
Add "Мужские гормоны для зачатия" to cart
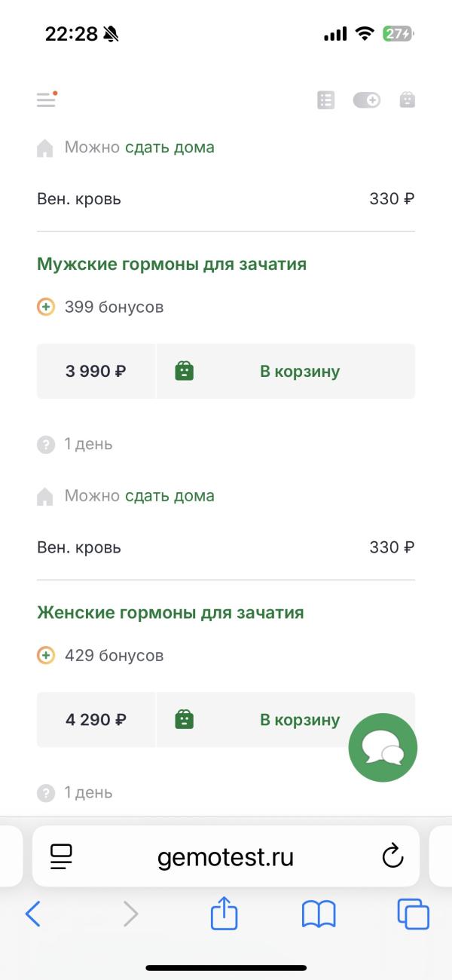pyautogui.click(x=285, y=371)
